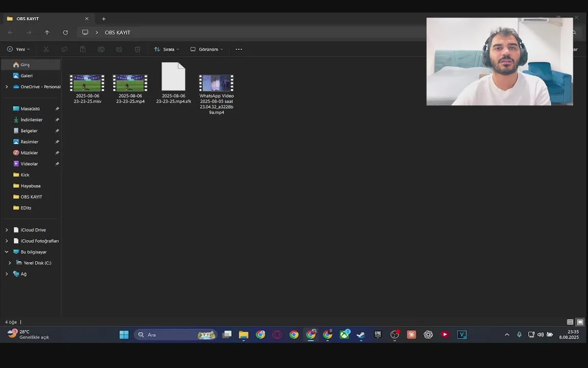Select the 2025-08-06 23-23-25.mp4 video file

130,88
